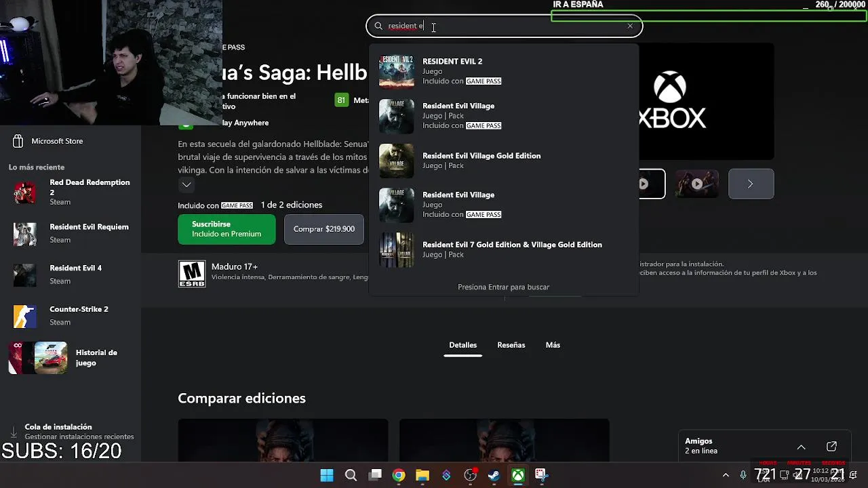This screenshot has height=488, width=868.
Task: Collapse the Amigos panel chevron
Action: tap(801, 447)
